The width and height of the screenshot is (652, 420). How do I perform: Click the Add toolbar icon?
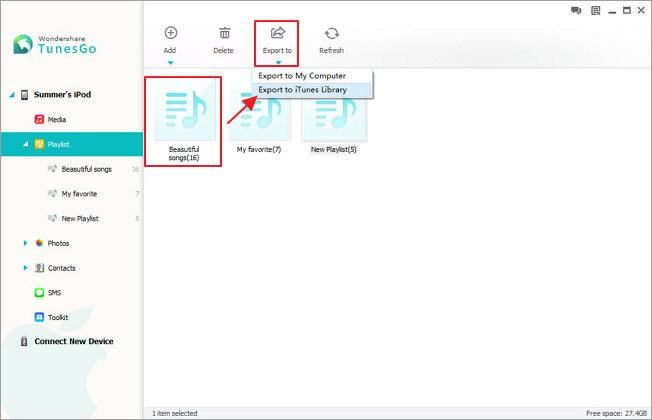tap(170, 32)
